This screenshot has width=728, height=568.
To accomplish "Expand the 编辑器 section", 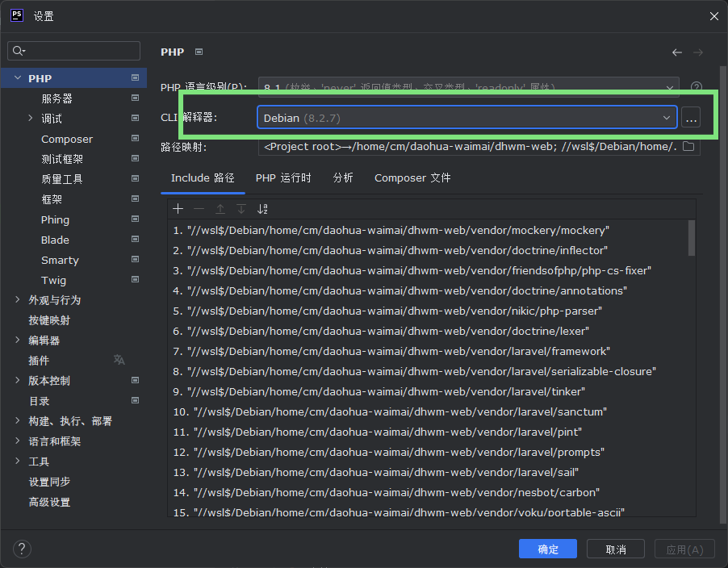I will [18, 340].
